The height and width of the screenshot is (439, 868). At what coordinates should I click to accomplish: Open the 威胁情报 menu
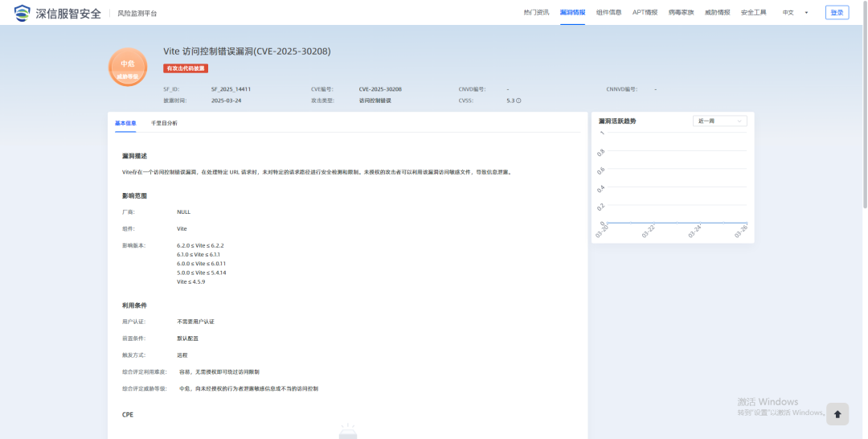tap(718, 12)
